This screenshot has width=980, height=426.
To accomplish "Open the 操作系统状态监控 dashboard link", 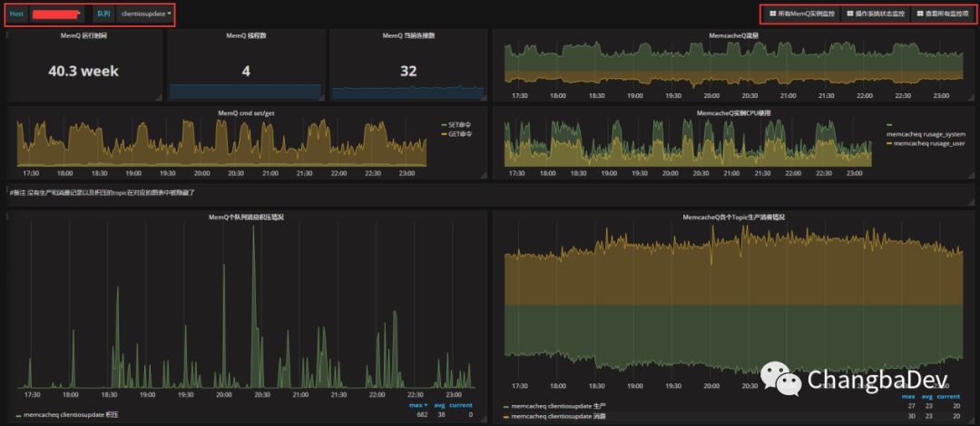I will pyautogui.click(x=875, y=13).
